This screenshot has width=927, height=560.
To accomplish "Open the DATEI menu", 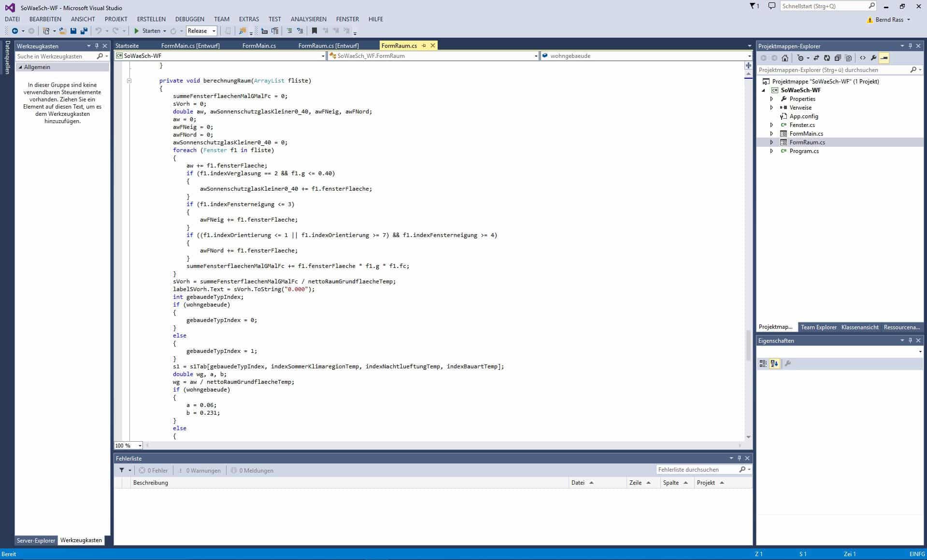I will click(12, 19).
